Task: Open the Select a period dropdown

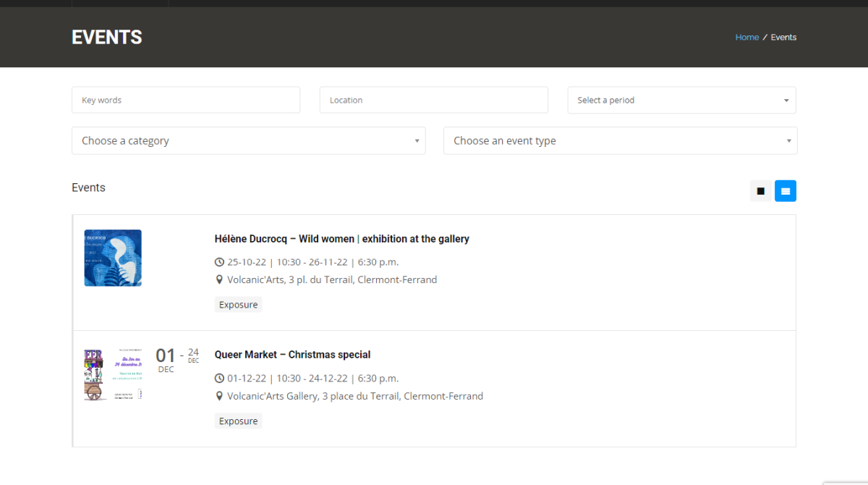Action: coord(681,101)
